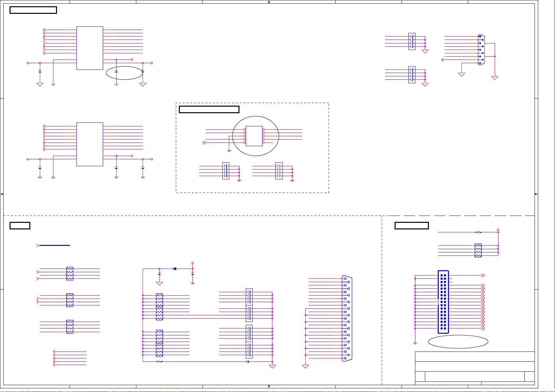The image size is (555, 392).
Task: Click the label box left of the single resistor
Action: point(412,225)
